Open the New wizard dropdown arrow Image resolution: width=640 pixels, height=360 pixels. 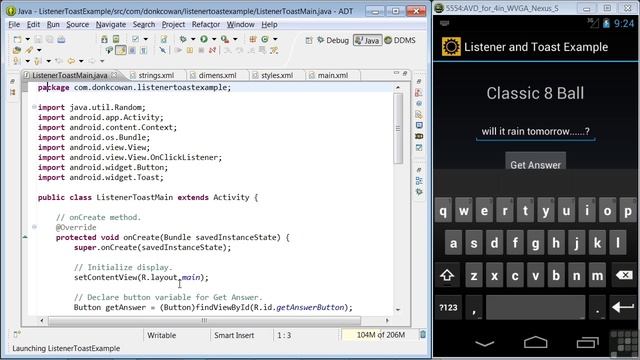tap(27, 40)
